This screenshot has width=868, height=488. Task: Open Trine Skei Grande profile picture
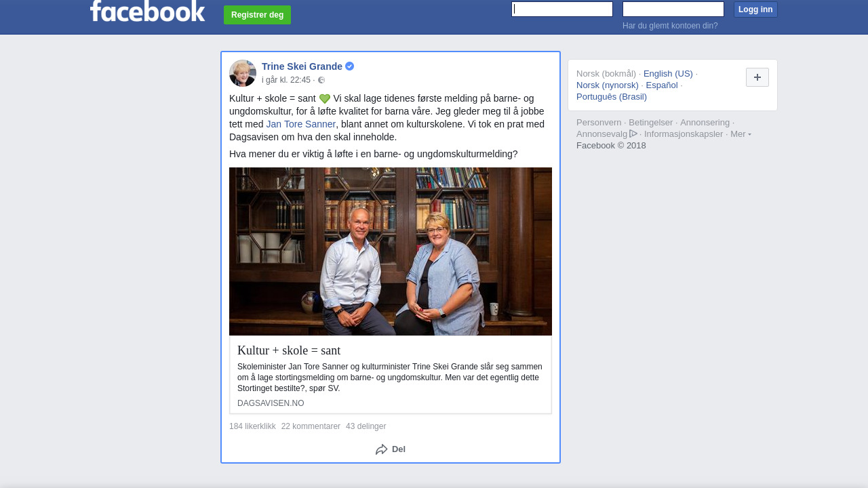[x=243, y=73]
